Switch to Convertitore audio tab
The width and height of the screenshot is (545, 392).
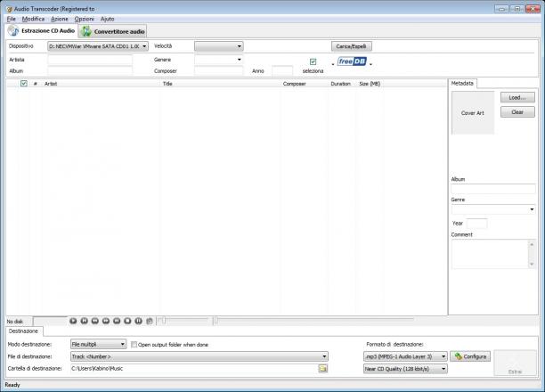[112, 32]
